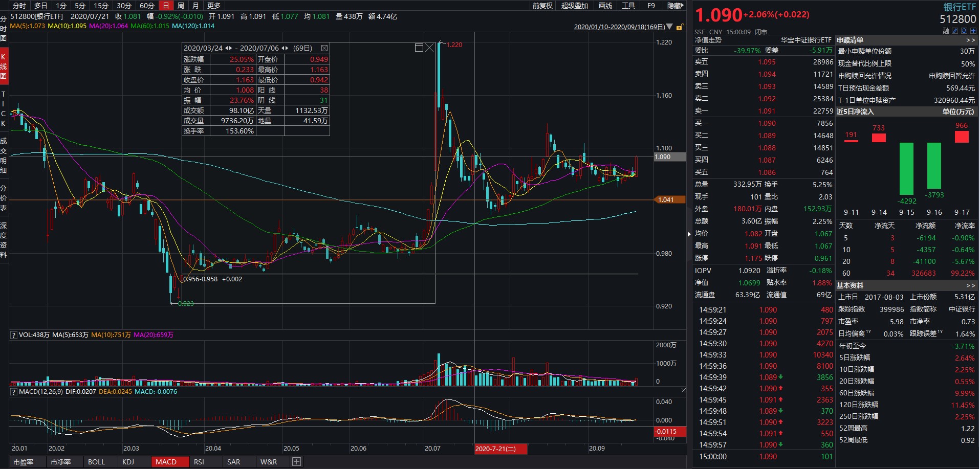The width and height of the screenshot is (980, 469).
Task: Expand the 基本资料 section arrows
Action: [x=970, y=285]
